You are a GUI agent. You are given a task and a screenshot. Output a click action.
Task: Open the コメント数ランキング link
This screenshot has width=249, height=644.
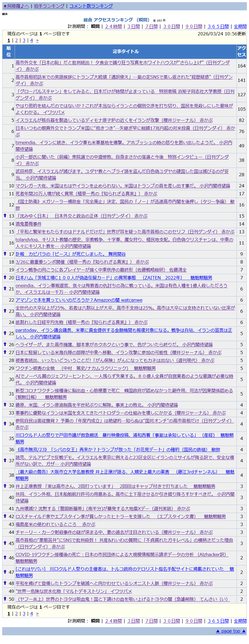click(91, 6)
